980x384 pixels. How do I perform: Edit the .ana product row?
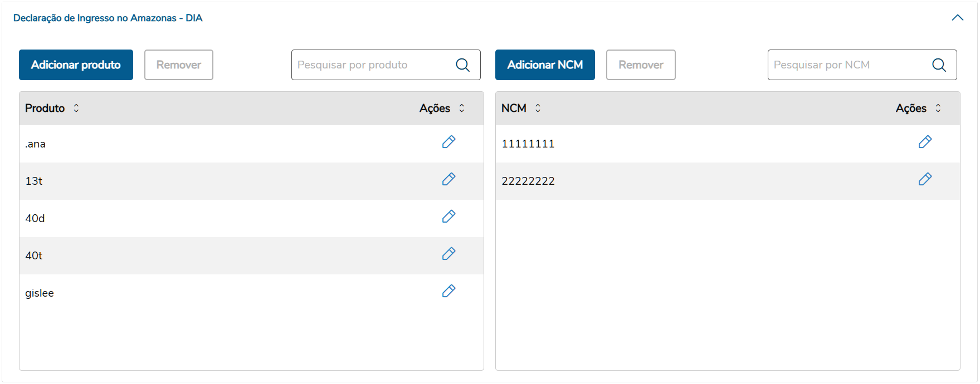pyautogui.click(x=448, y=142)
